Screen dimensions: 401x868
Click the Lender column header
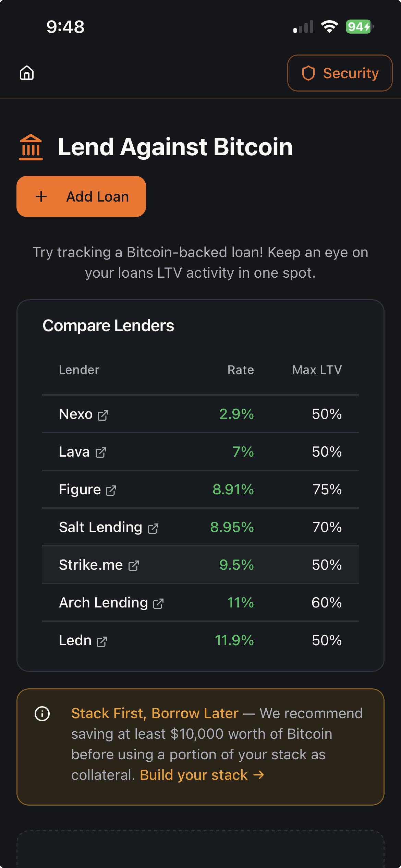coord(79,370)
